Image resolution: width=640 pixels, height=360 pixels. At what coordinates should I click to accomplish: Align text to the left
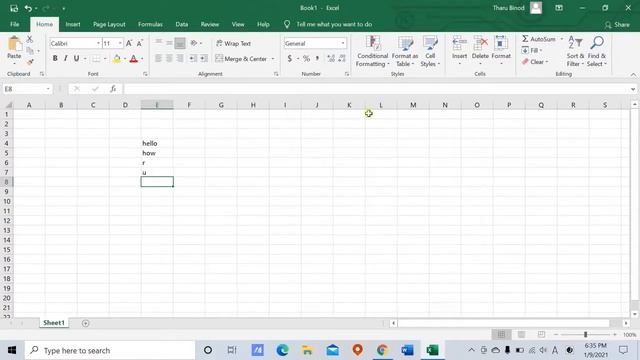coord(158,58)
